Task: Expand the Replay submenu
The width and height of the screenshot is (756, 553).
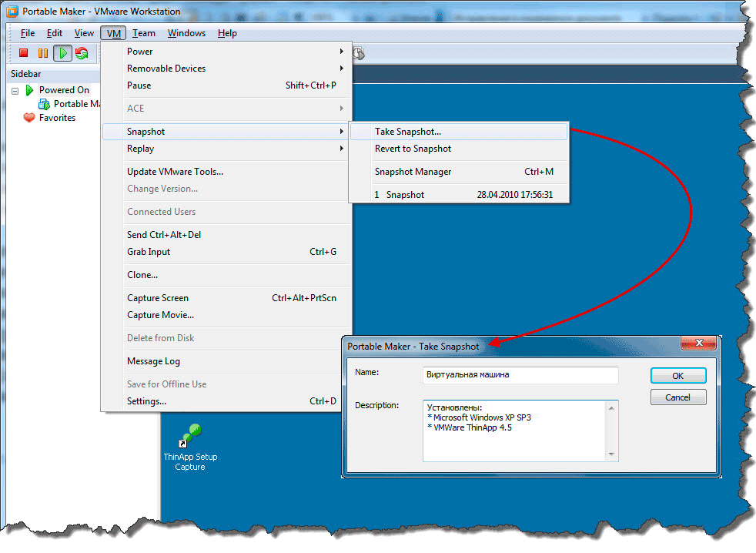Action: 227,149
